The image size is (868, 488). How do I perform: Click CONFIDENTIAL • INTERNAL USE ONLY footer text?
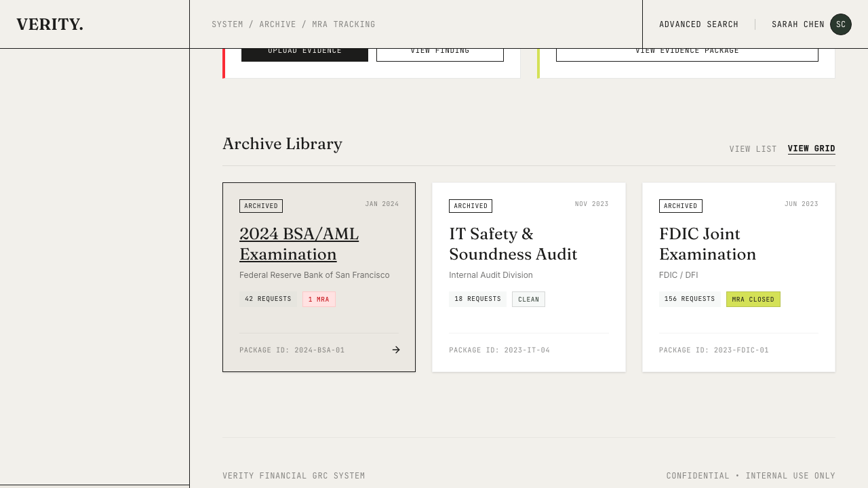point(751,476)
